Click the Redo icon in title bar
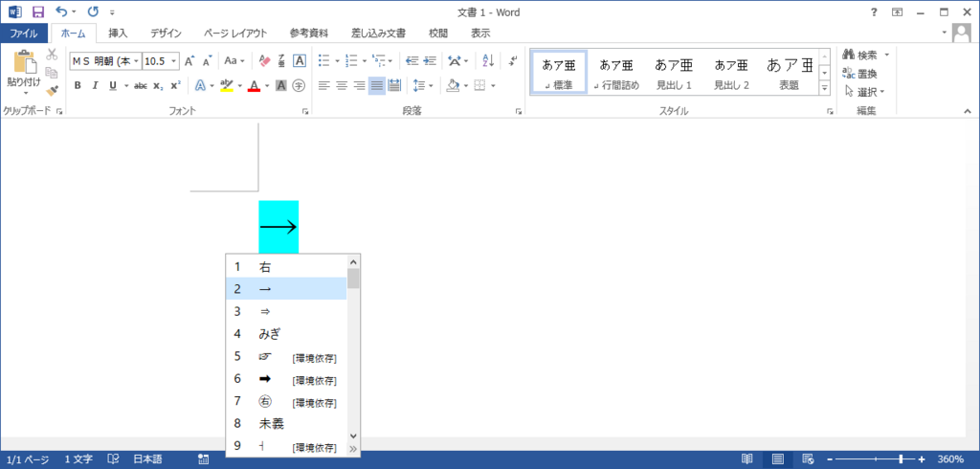 93,11
